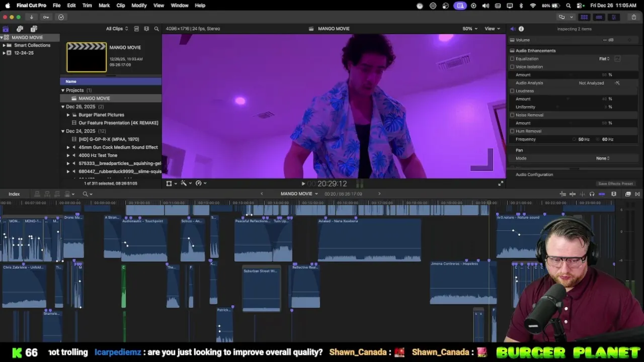Show the Info inspector tab
The width and height of the screenshot is (644, 362).
521,29
